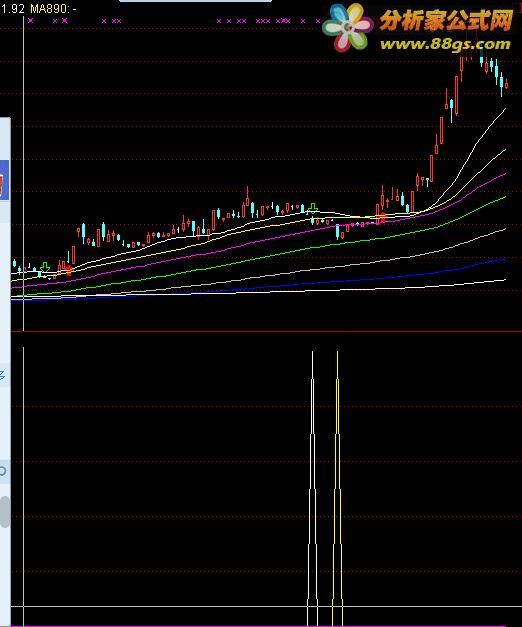Click the cut-off blue glyph in left sidebar
Viewport: 522px width, 627px height.
2,375
